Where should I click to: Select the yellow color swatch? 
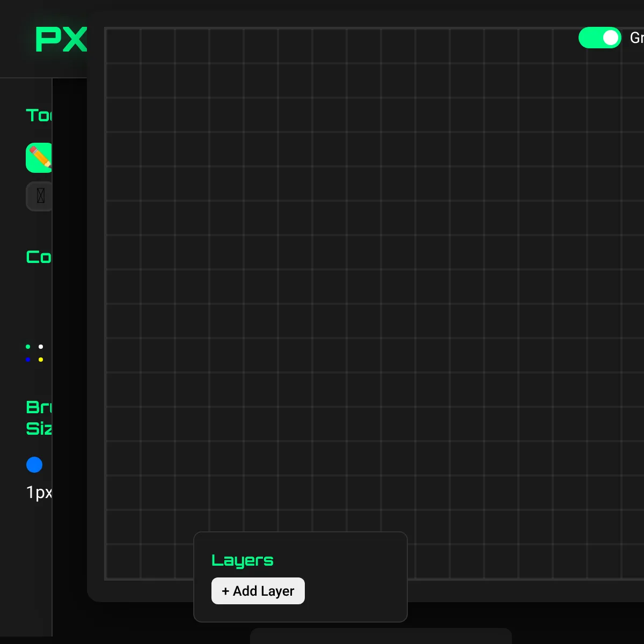[40, 359]
